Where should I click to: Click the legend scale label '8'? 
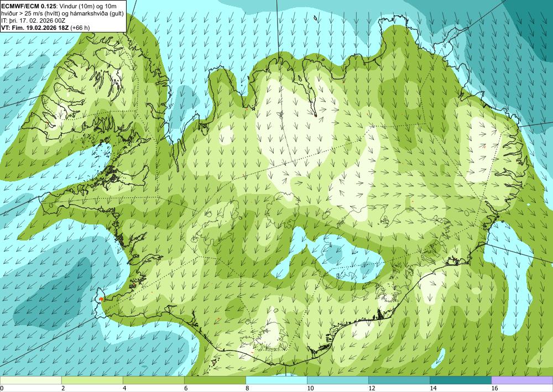tap(248, 388)
